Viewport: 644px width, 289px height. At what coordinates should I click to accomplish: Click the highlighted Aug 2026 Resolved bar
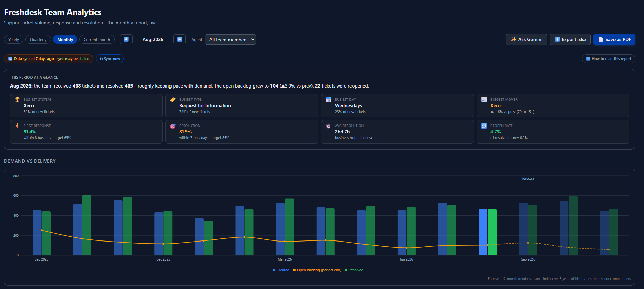(492, 232)
